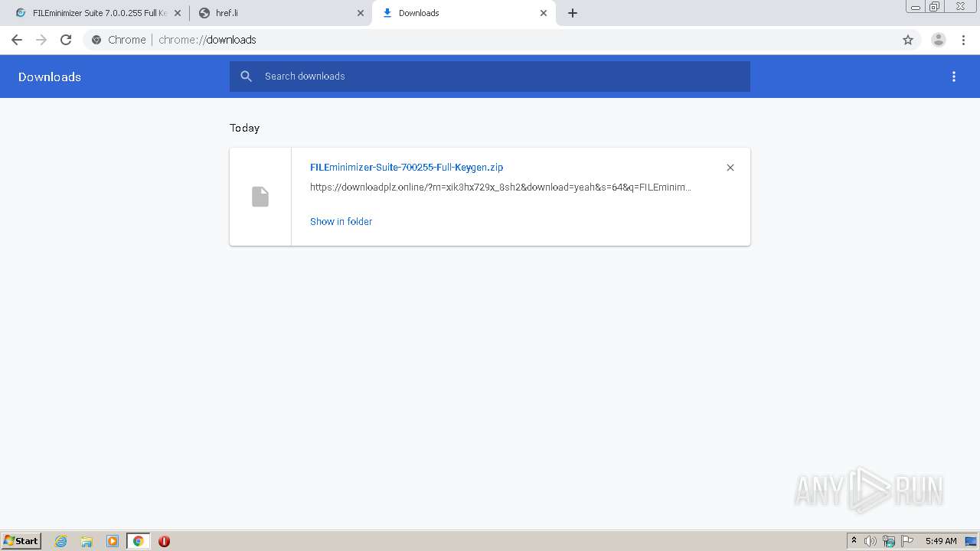The width and height of the screenshot is (980, 551).
Task: Open a new tab with plus button
Action: 573,13
